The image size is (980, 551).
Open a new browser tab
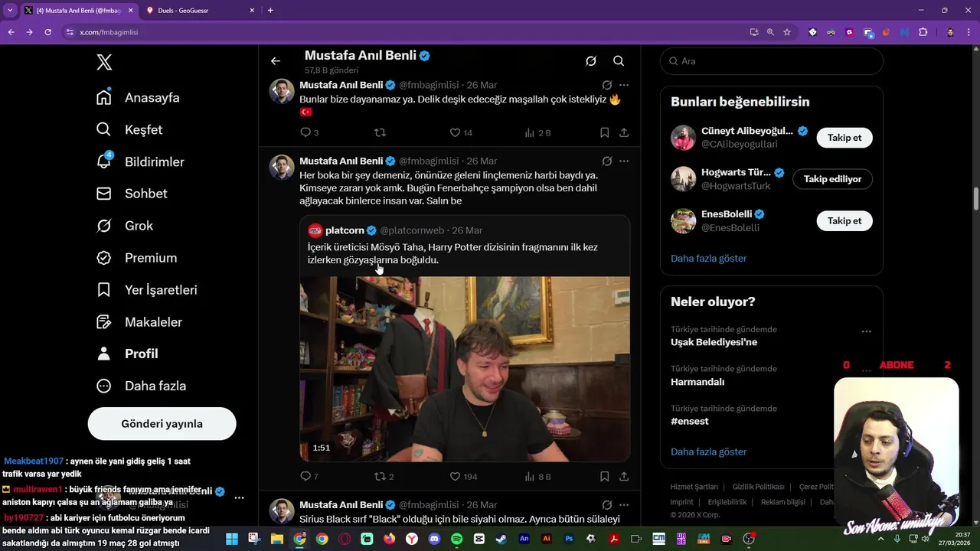point(270,10)
